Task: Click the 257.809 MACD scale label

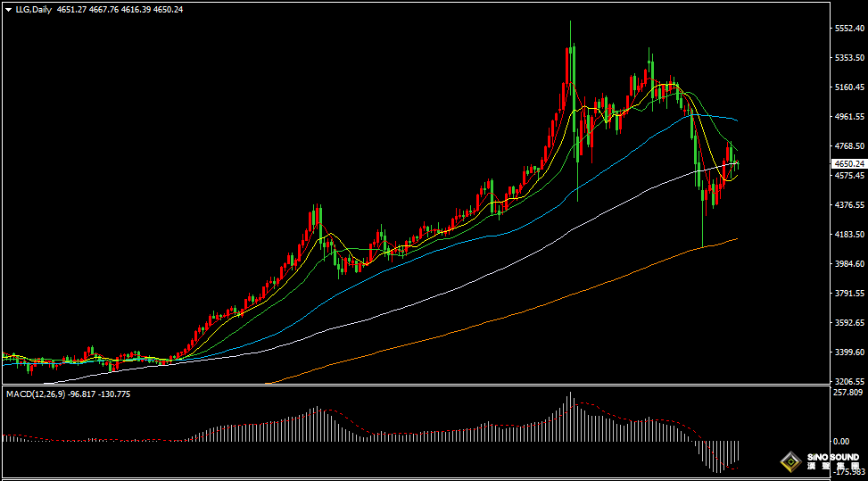Action: 848,393
